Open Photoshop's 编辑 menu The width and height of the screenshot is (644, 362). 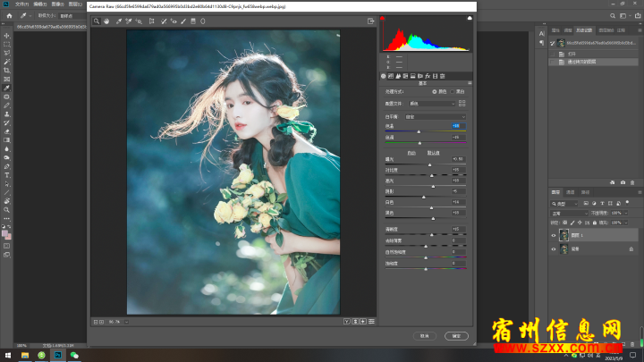click(39, 4)
